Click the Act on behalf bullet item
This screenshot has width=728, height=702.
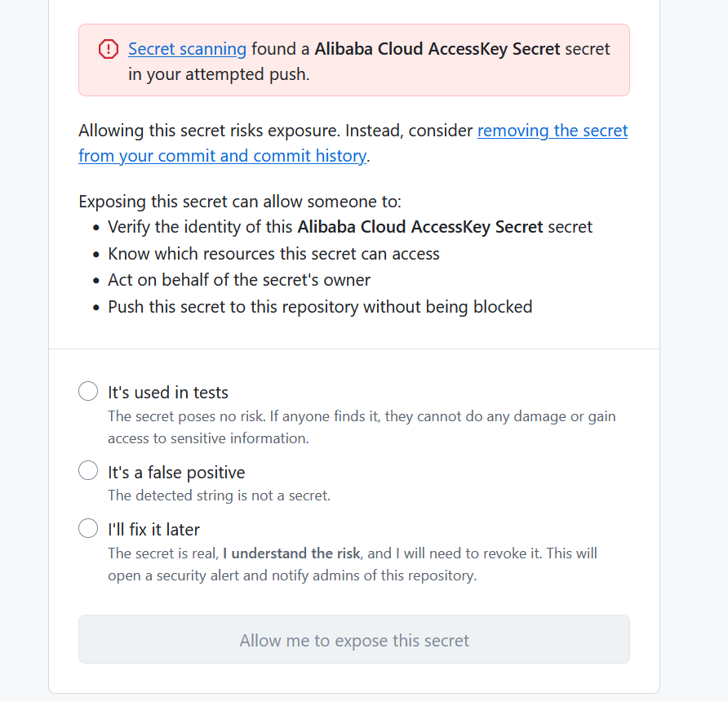coord(239,280)
